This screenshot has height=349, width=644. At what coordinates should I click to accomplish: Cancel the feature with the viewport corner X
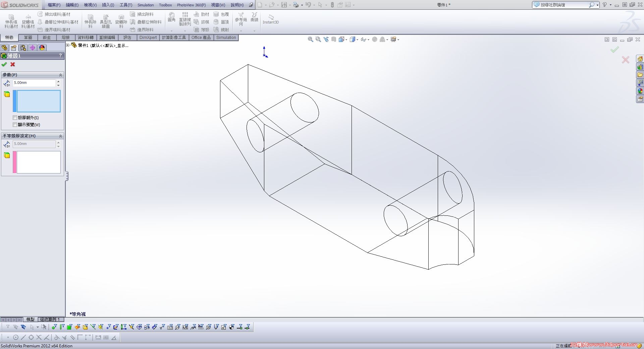pos(626,60)
